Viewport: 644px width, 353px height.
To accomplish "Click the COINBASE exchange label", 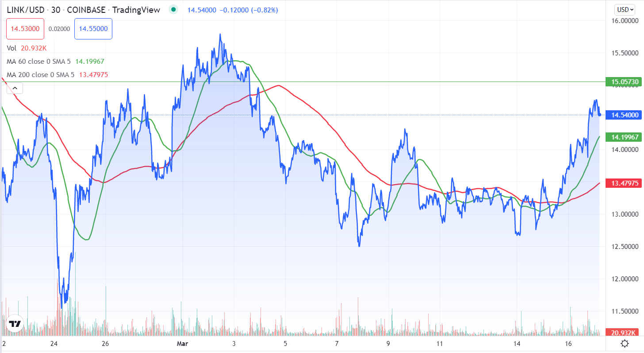I will click(87, 10).
